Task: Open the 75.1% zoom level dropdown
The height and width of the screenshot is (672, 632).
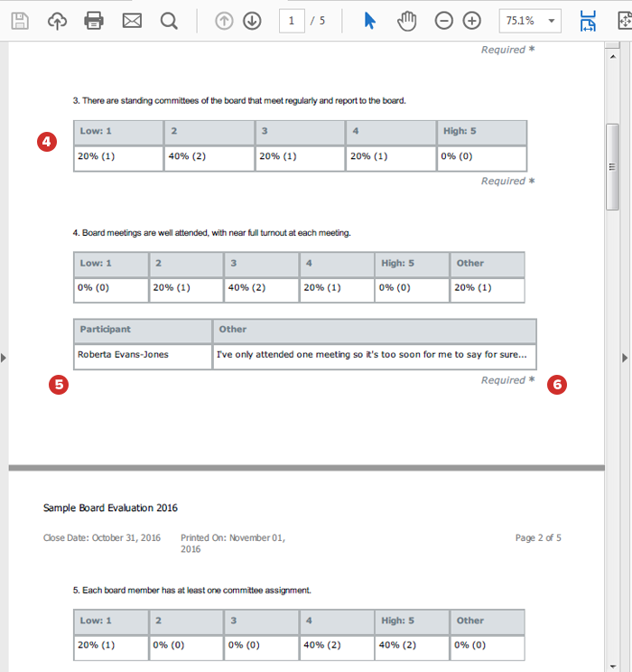Action: [529, 21]
